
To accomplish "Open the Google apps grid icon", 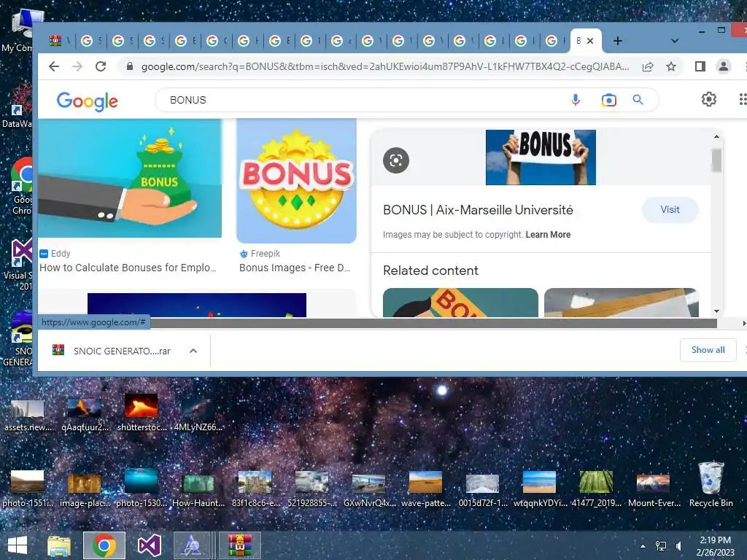I will point(742,99).
